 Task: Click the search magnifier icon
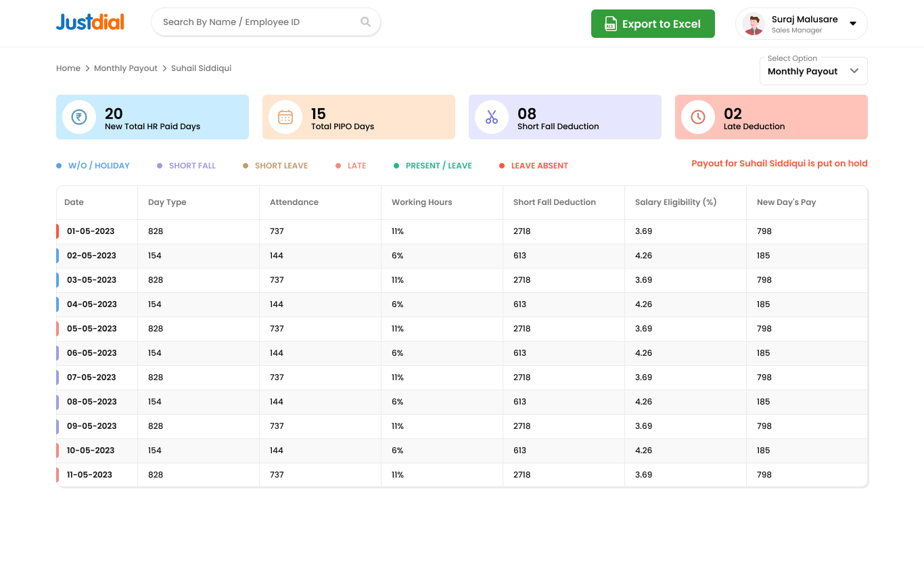[365, 22]
